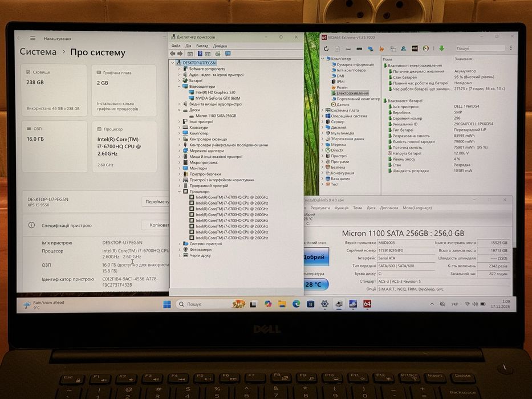Click the AIDA64 disk benchmark drive icon
The image size is (532, 399).
pos(348,49)
